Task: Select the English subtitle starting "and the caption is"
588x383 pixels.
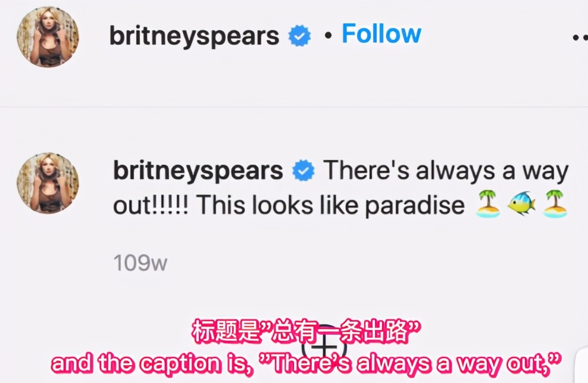Action: click(x=306, y=363)
